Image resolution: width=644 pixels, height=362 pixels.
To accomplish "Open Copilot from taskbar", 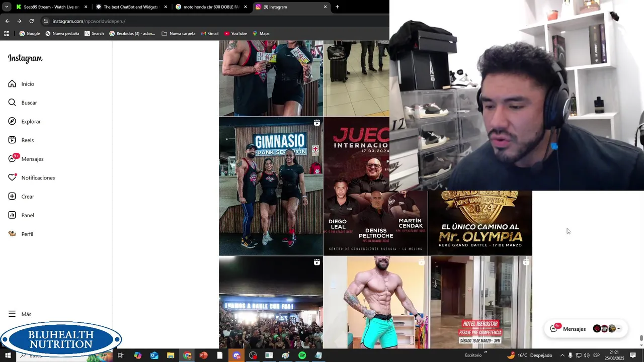I will [137, 355].
